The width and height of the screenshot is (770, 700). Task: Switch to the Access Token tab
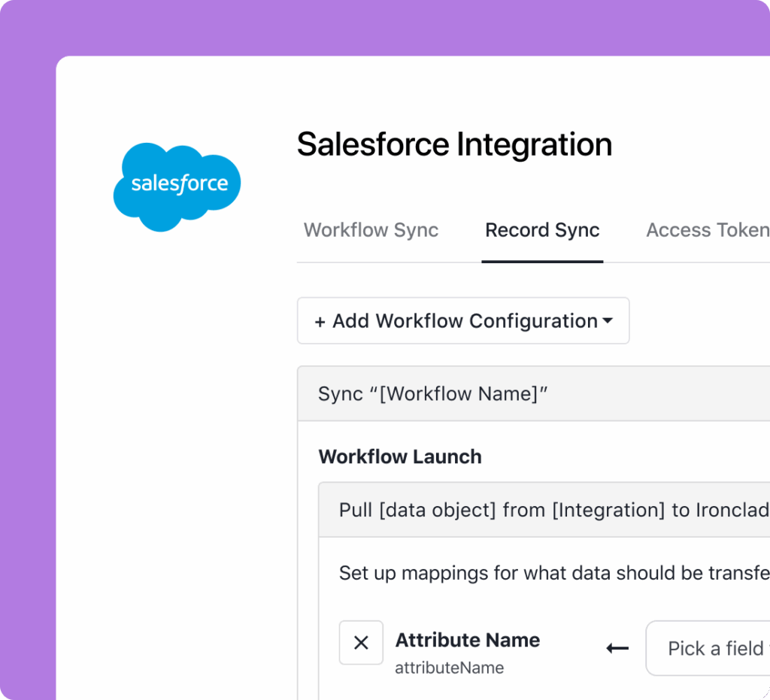point(705,230)
